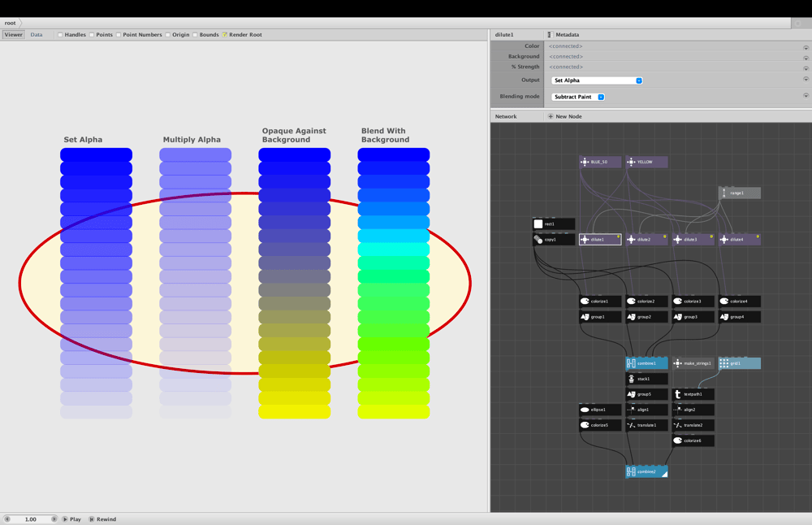This screenshot has height=525, width=812.
Task: Click the root breadcrumb
Action: [x=11, y=23]
